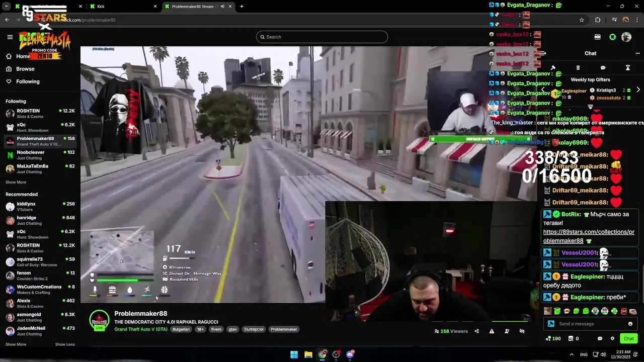Go to Browse in the sidebar
The height and width of the screenshot is (362, 644).
[x=25, y=69]
